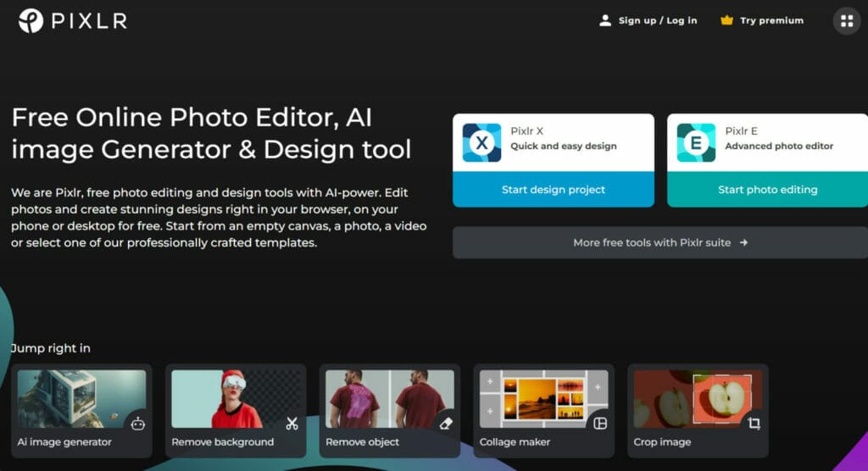Click the PIXLR wordmark text

click(x=90, y=21)
